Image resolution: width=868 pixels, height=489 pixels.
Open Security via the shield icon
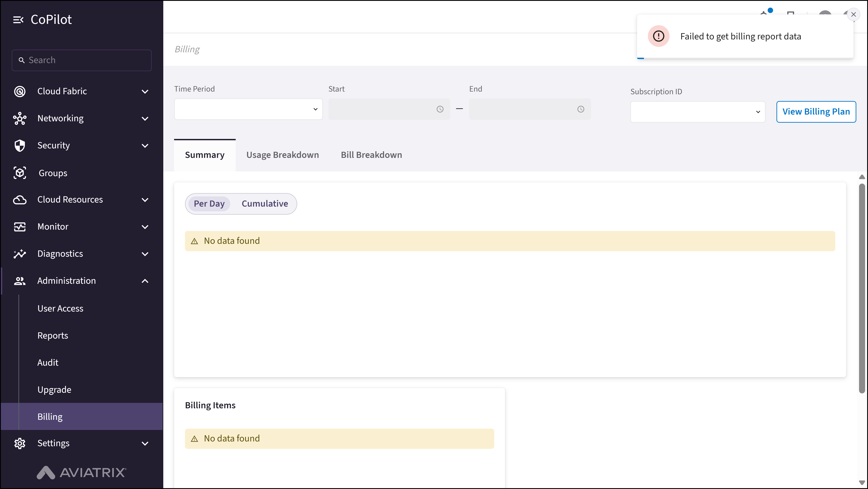(20, 145)
